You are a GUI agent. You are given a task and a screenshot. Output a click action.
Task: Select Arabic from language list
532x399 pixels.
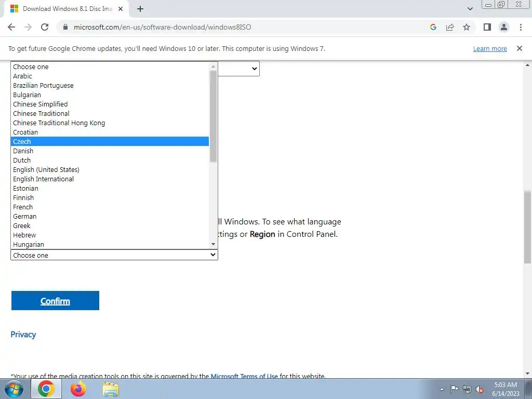click(x=110, y=76)
